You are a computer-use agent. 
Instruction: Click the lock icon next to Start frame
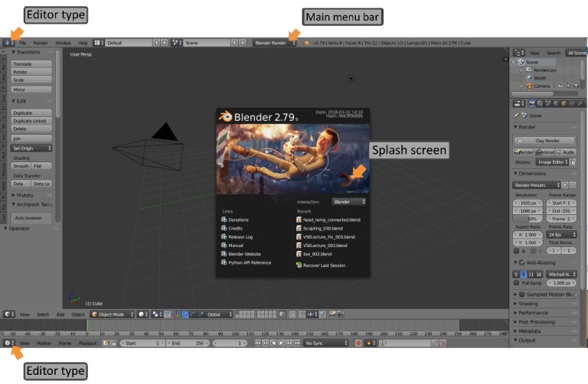coord(114,343)
